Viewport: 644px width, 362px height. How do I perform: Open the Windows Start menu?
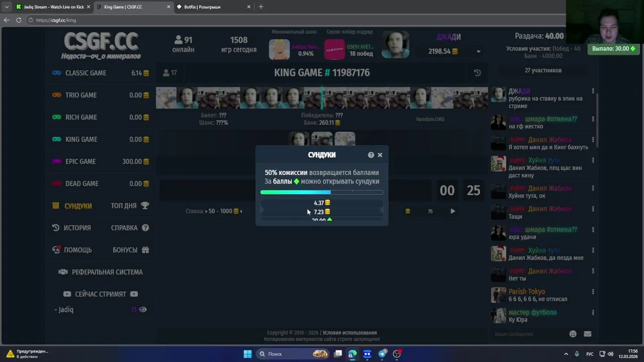click(x=248, y=354)
